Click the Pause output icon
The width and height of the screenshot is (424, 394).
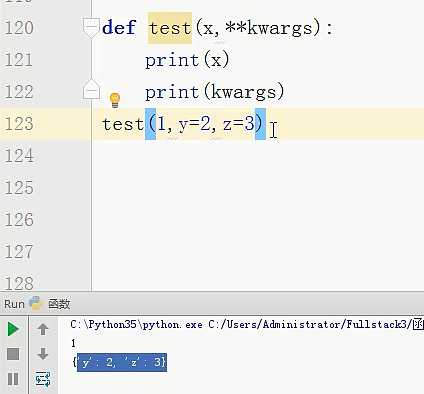click(13, 379)
